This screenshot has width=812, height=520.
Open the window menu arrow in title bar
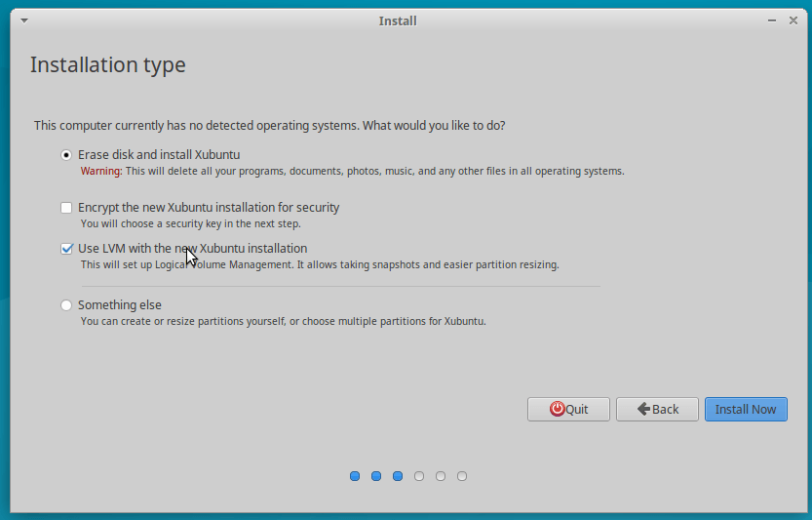pyautogui.click(x=24, y=20)
